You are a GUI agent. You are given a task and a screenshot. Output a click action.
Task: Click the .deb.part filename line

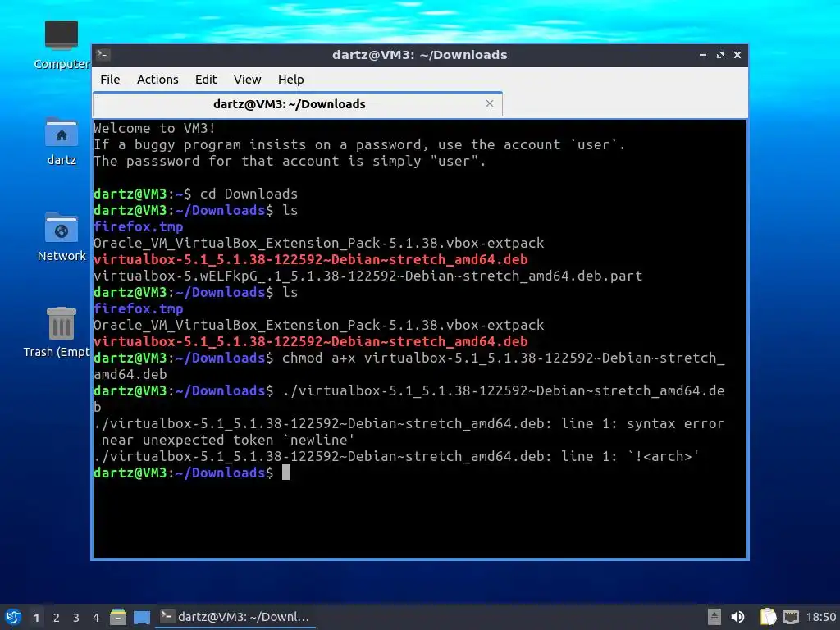367,276
